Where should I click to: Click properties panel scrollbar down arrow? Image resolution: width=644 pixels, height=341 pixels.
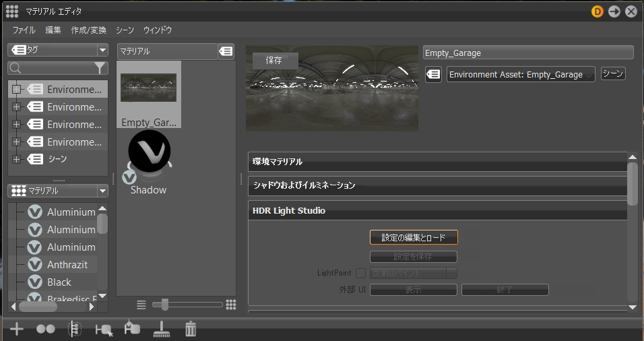click(633, 307)
